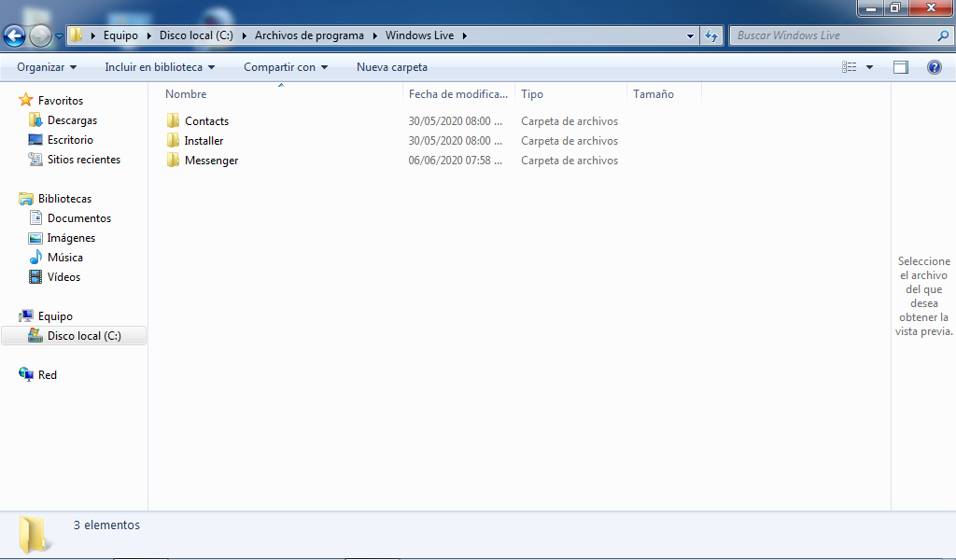
Task: Select the Contacts folder name
Action: coord(206,121)
